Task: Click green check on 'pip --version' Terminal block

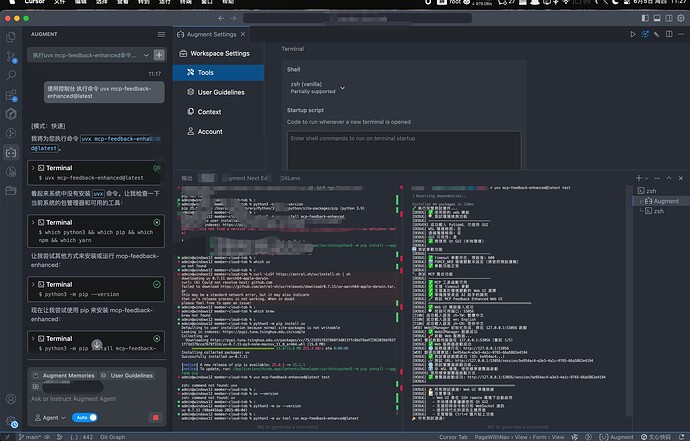Action: click(157, 284)
